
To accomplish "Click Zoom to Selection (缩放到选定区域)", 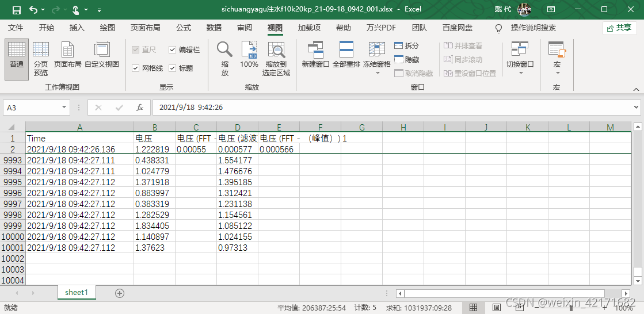I will (276, 59).
